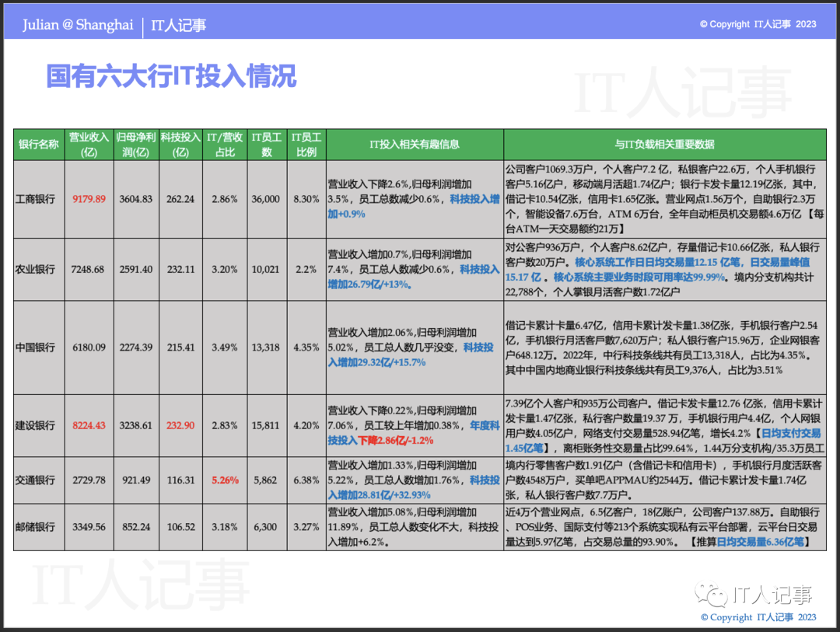Click the net profit value 3604.83

click(136, 199)
